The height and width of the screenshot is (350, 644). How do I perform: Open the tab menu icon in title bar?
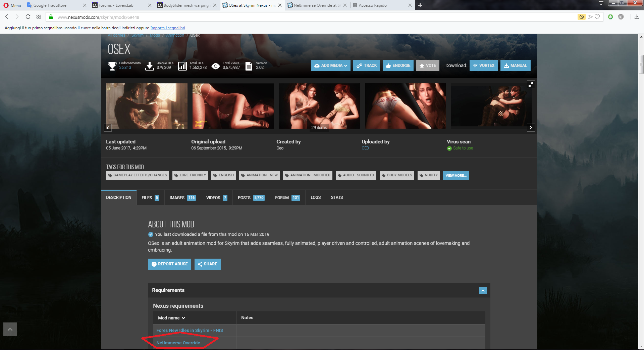coord(601,3)
